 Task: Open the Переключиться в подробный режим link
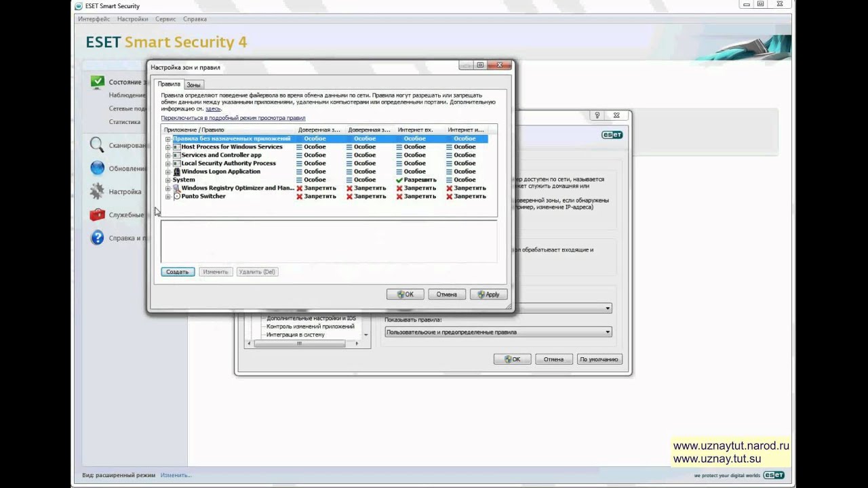click(233, 118)
